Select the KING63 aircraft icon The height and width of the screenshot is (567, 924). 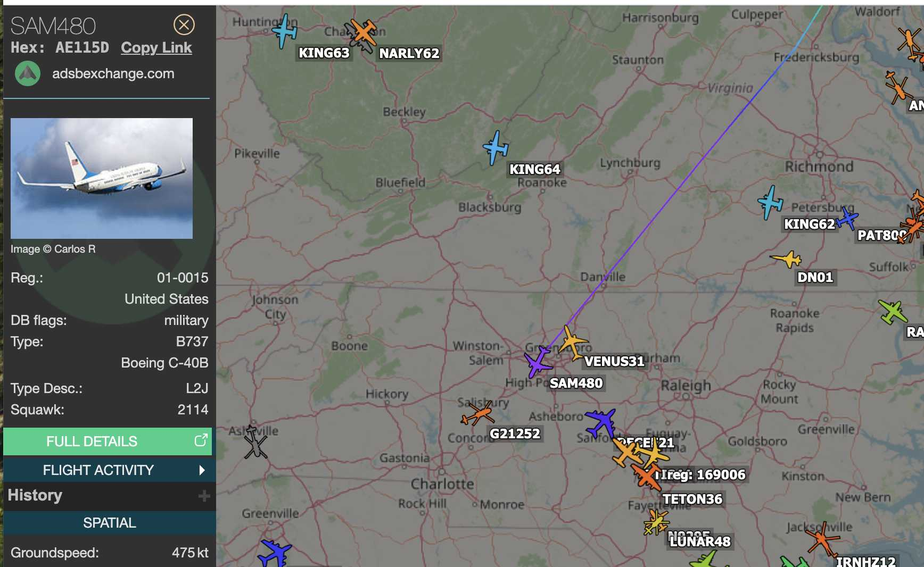(285, 31)
